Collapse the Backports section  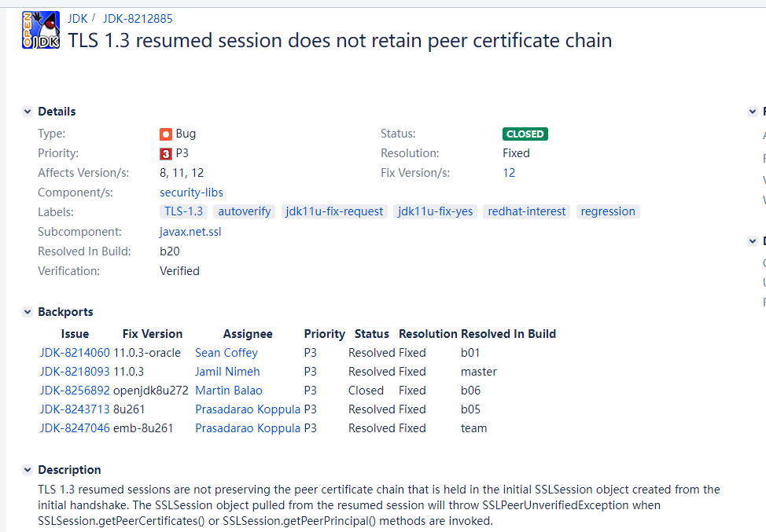point(28,311)
